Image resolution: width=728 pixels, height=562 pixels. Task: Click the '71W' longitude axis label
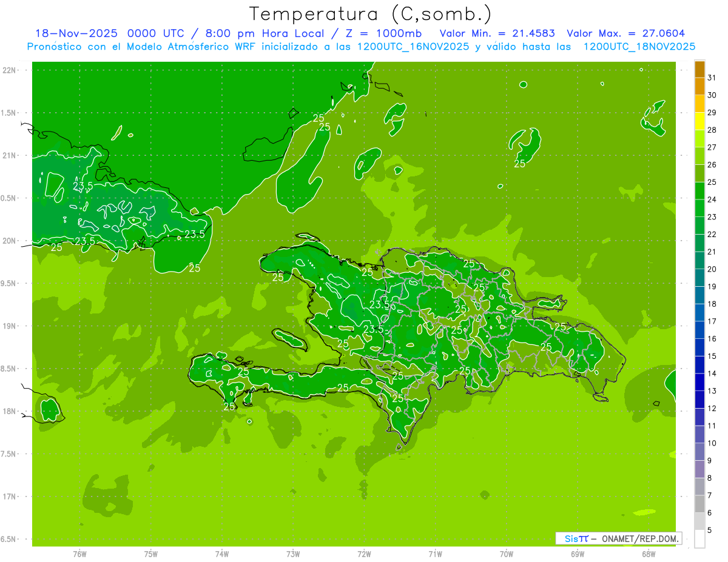(435, 554)
